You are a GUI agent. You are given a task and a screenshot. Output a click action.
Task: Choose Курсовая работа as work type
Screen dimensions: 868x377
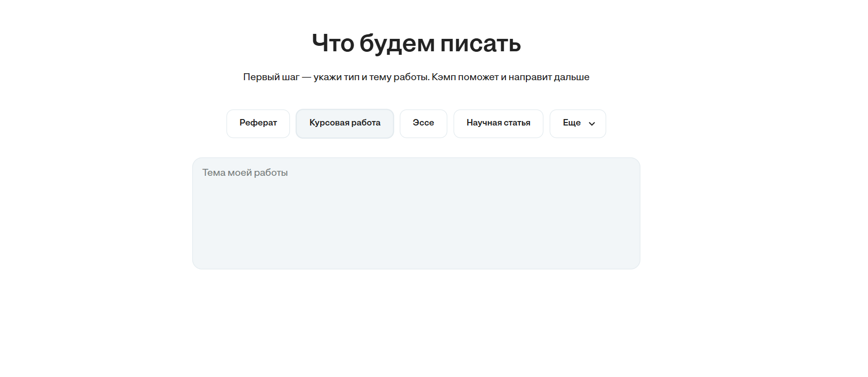[x=345, y=123]
